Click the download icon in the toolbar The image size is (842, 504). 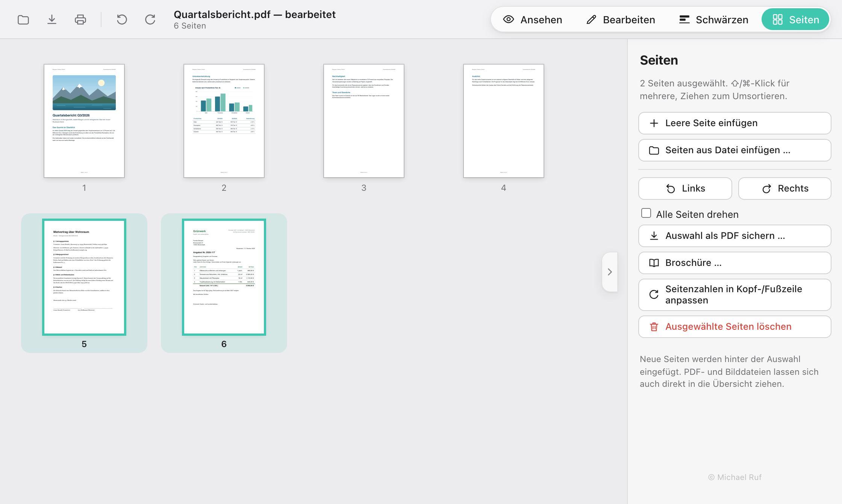click(x=52, y=20)
